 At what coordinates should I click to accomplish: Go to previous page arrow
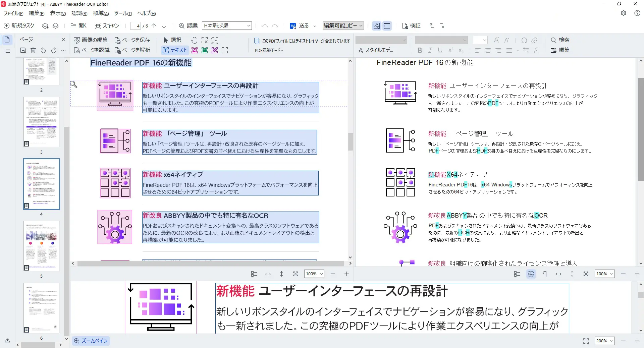coord(154,26)
